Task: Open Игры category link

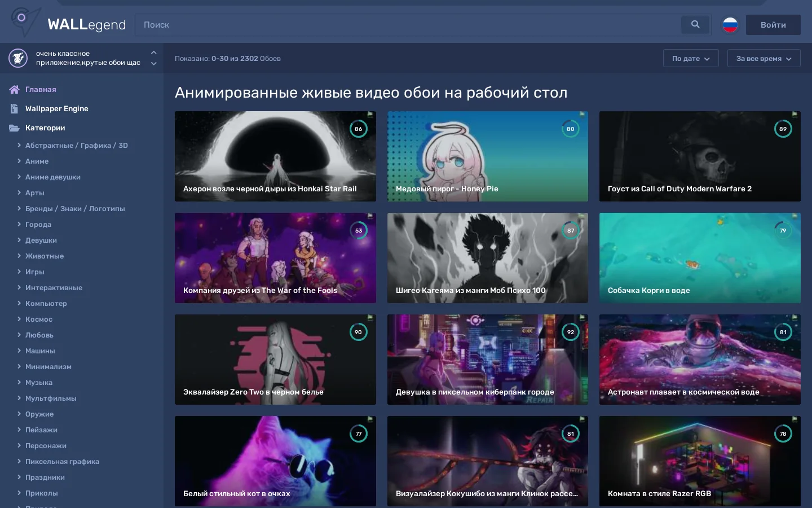Action: point(35,271)
